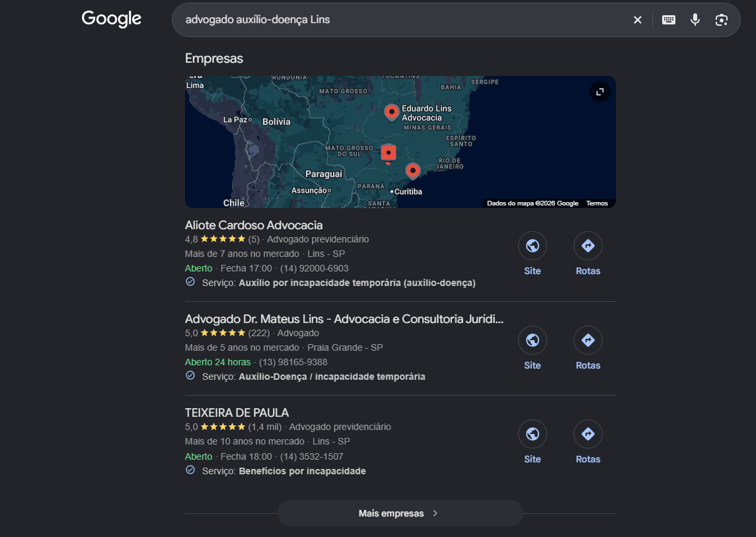The height and width of the screenshot is (537, 756).
Task: Click the service checkmark icon for Aliote Cardoso
Action: [x=190, y=281]
